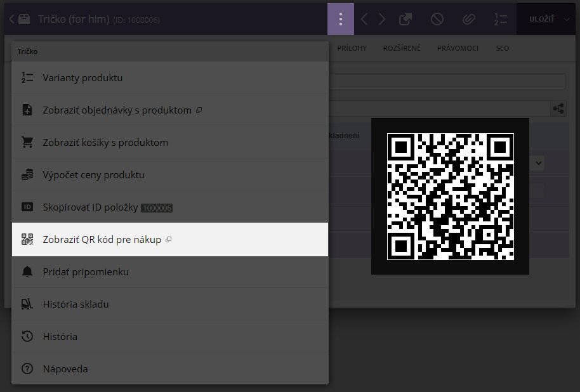580x392 pixels.
Task: Select Varianty produktu menu entry
Action: [x=170, y=77]
